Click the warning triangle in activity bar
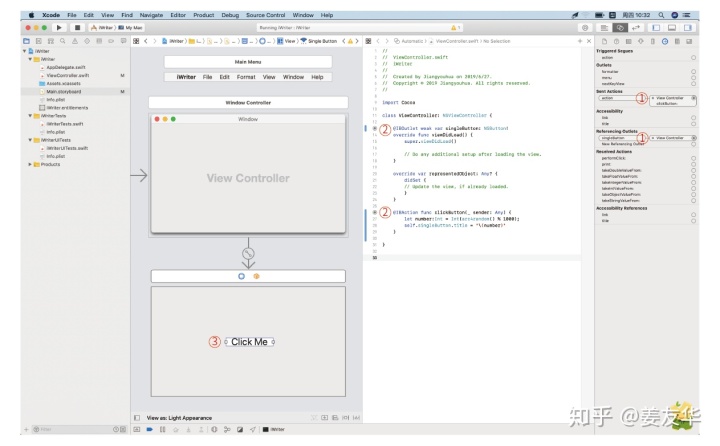The height and width of the screenshot is (446, 720). point(454,28)
